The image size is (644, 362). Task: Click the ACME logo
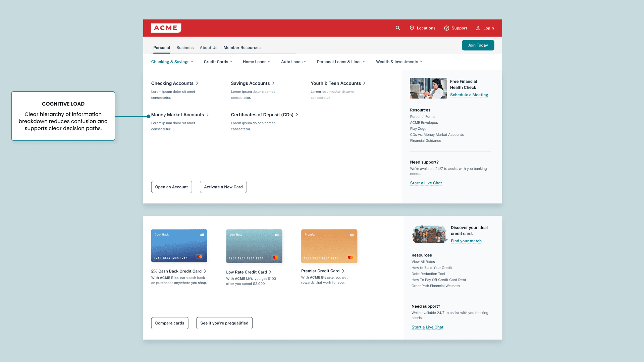click(x=166, y=28)
